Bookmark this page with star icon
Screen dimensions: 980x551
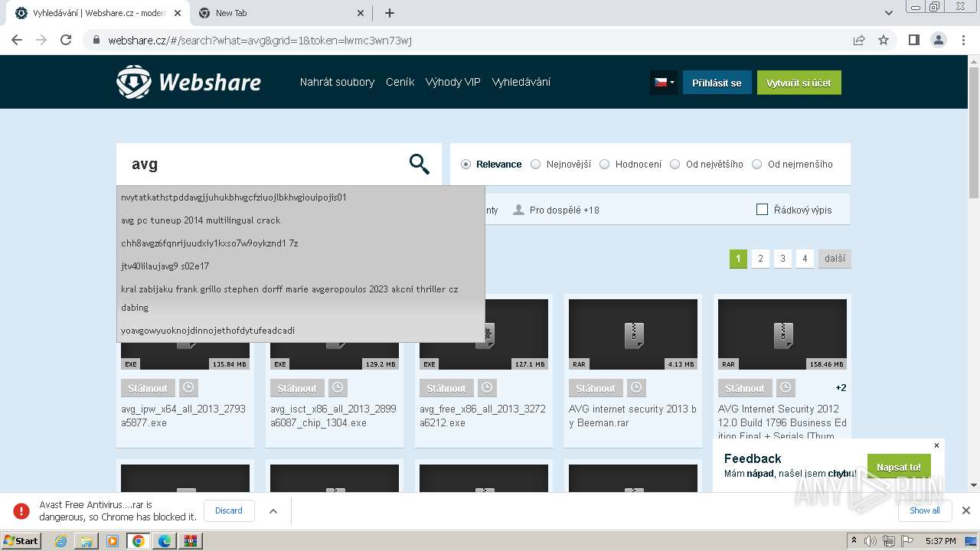884,41
